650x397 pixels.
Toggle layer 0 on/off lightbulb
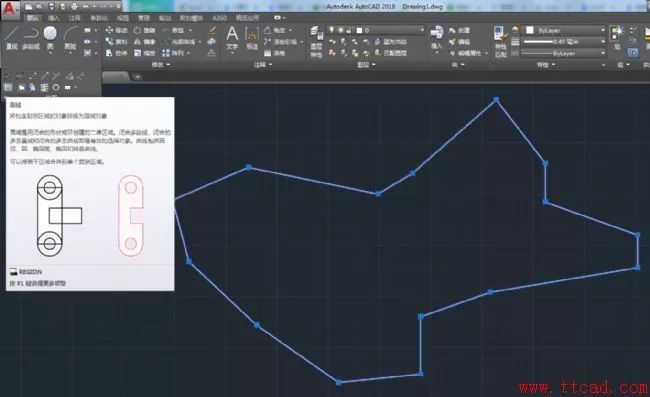point(332,29)
